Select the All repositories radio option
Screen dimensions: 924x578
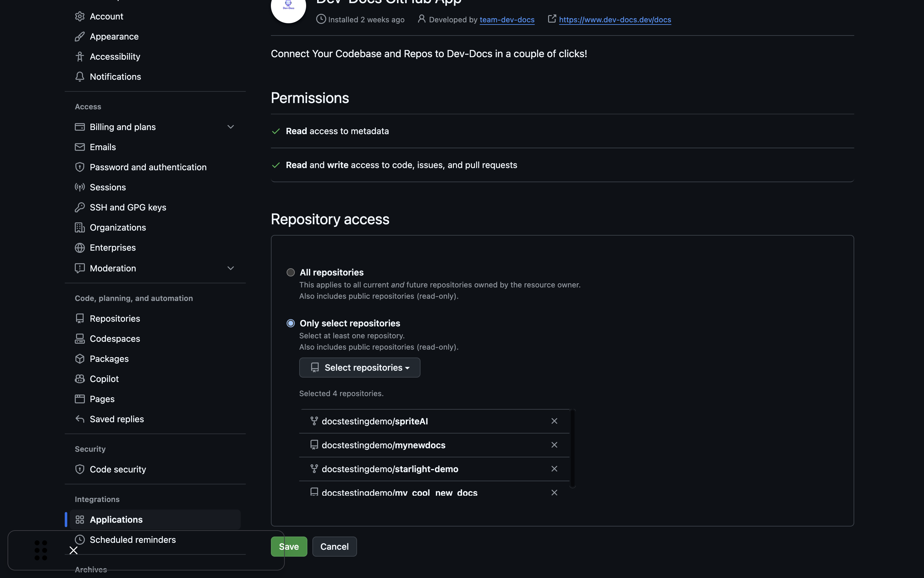point(291,273)
